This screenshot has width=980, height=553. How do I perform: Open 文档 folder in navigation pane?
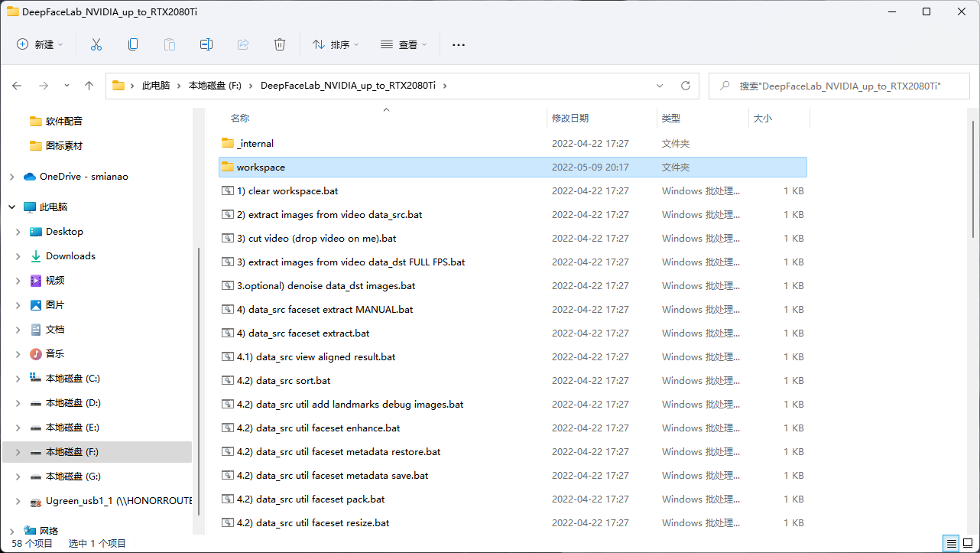pos(55,329)
